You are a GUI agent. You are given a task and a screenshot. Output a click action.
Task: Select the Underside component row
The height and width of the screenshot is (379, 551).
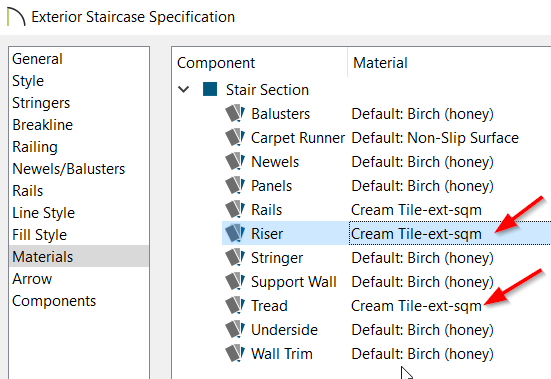(387, 329)
